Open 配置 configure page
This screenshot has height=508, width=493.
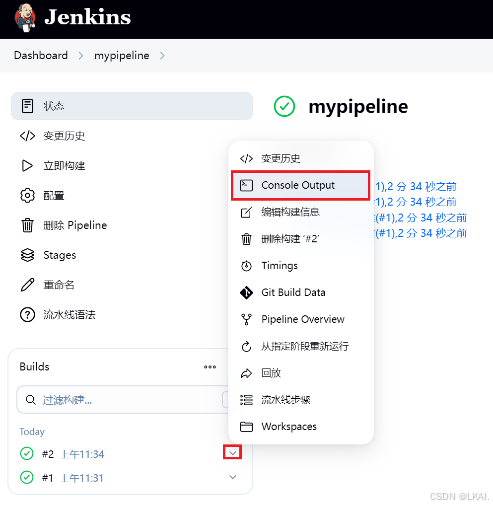tap(54, 195)
